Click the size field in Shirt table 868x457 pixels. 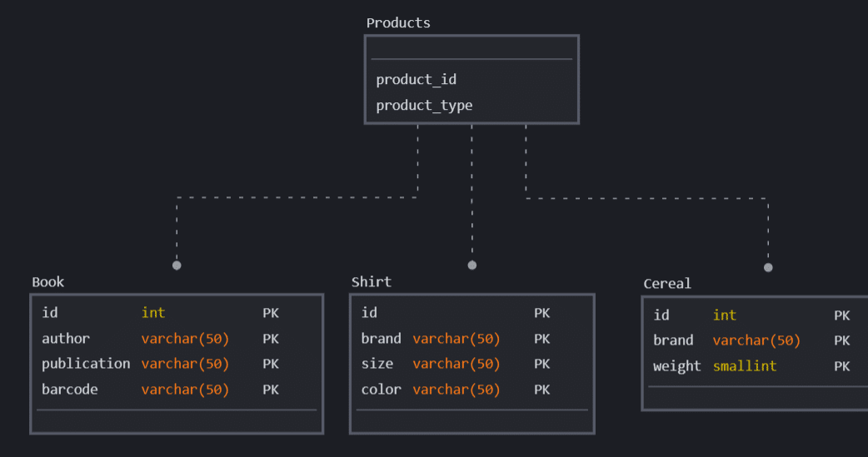pos(377,364)
